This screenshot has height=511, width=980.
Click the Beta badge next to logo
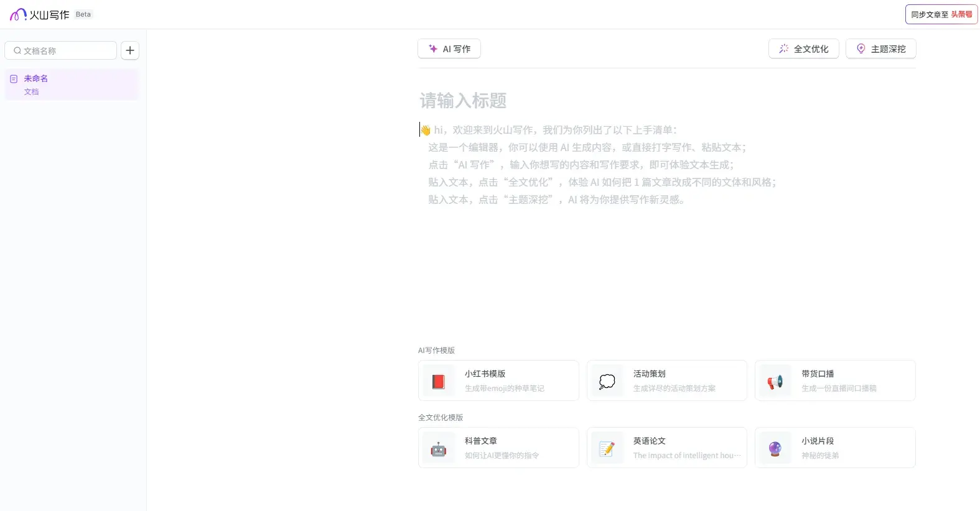83,14
